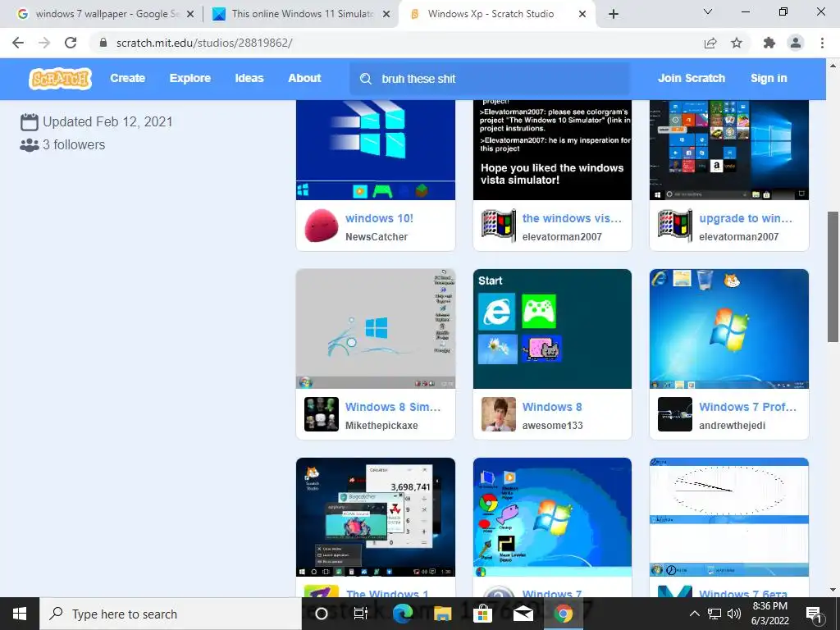Viewport: 840px width, 630px height.
Task: Open the calculator 3,698,741 project thumbnail
Action: [x=376, y=518]
